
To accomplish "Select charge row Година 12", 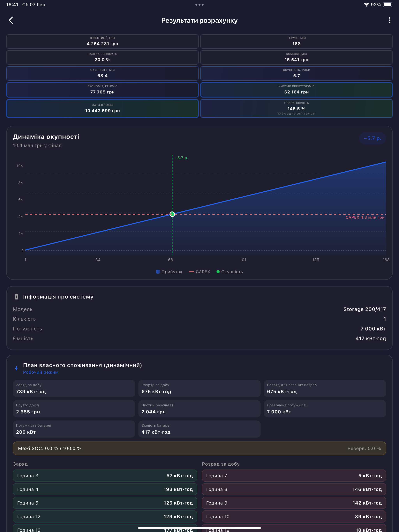I will pos(105,516).
